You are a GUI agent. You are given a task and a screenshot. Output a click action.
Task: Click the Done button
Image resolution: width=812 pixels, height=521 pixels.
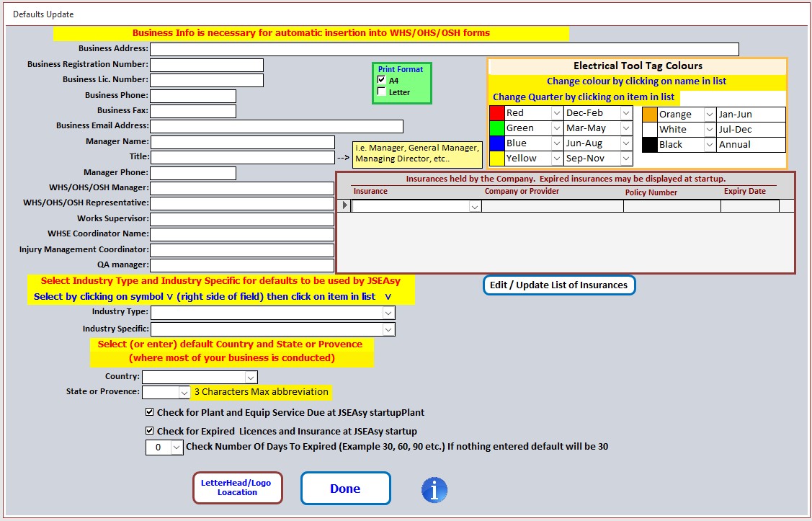click(x=345, y=488)
